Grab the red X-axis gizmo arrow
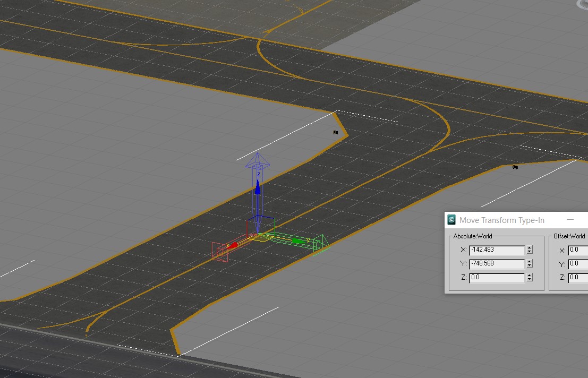The height and width of the screenshot is (378, 588). pyautogui.click(x=233, y=245)
